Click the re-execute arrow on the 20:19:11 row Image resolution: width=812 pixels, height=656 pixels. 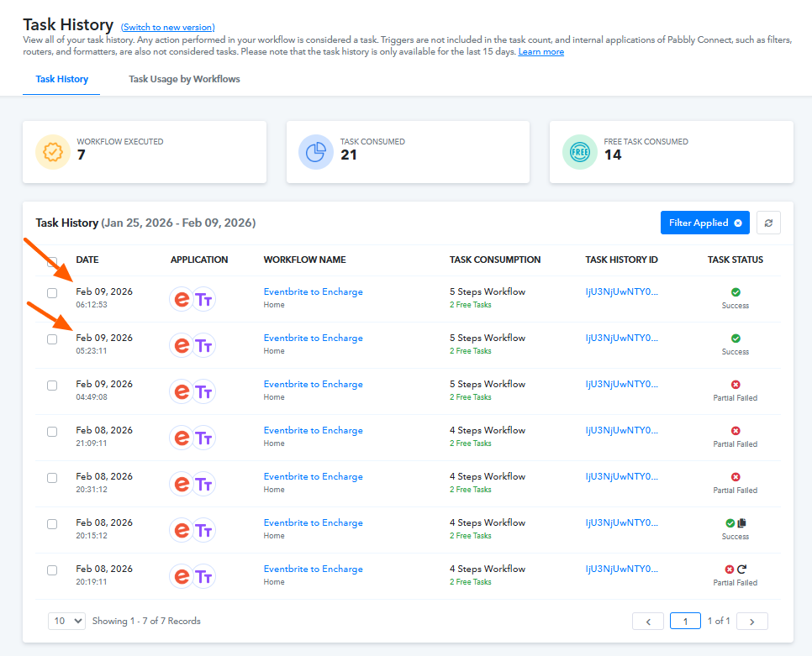(742, 569)
